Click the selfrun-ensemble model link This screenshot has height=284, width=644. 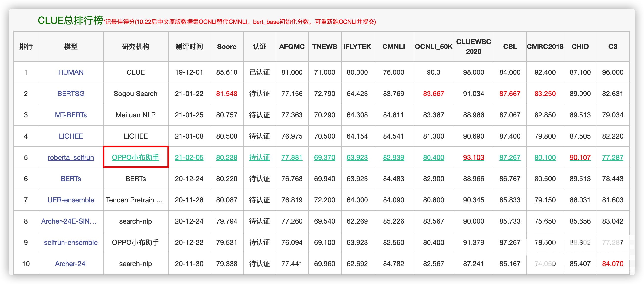tap(71, 242)
